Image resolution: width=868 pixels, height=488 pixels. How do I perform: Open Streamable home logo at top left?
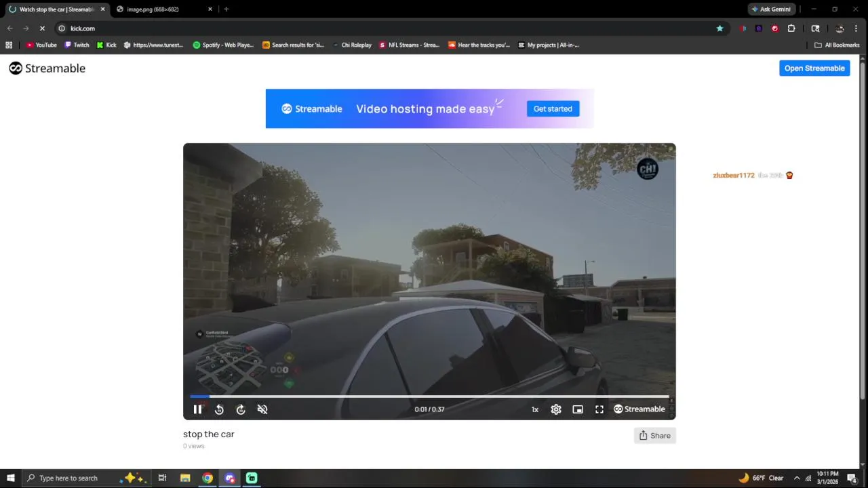[x=47, y=68]
